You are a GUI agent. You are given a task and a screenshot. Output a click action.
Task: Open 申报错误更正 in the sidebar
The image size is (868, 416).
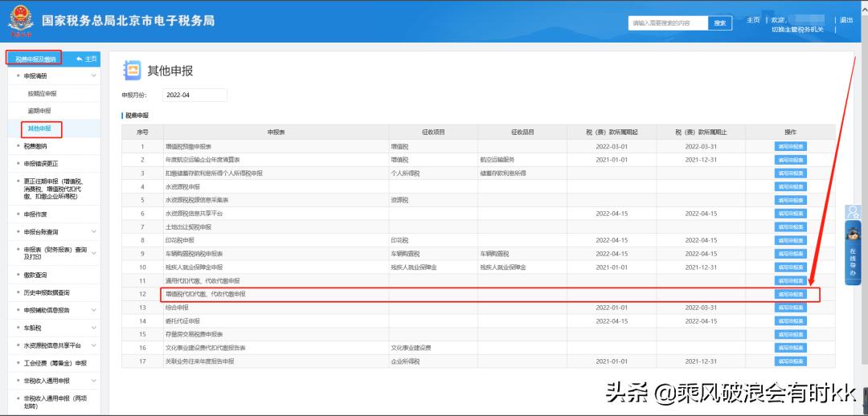pos(41,164)
